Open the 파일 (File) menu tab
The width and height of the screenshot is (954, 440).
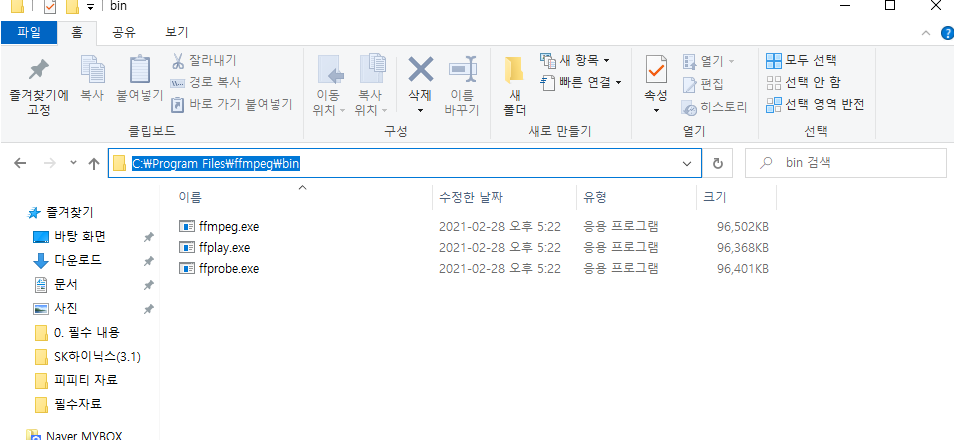pyautogui.click(x=29, y=32)
